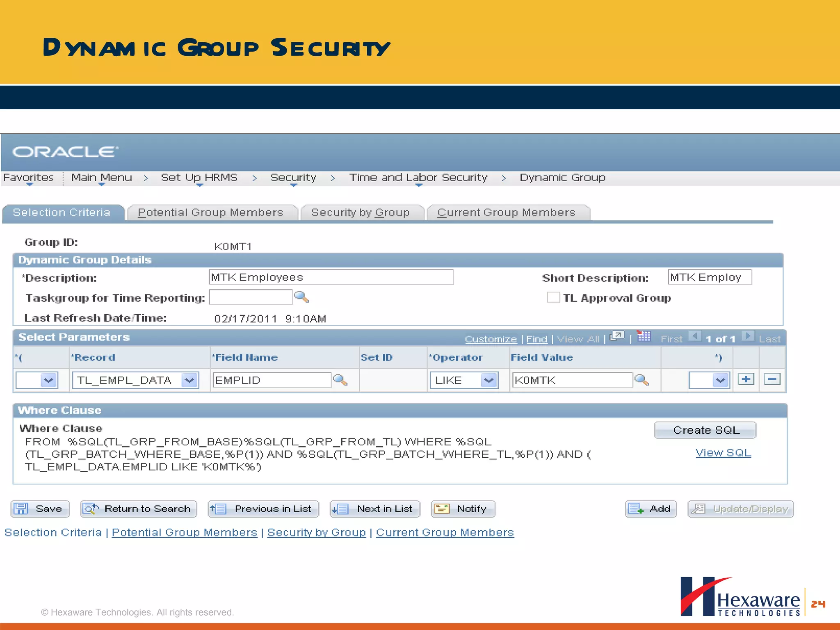
Task: Open the left parenthesis dropdown
Action: [x=37, y=380]
